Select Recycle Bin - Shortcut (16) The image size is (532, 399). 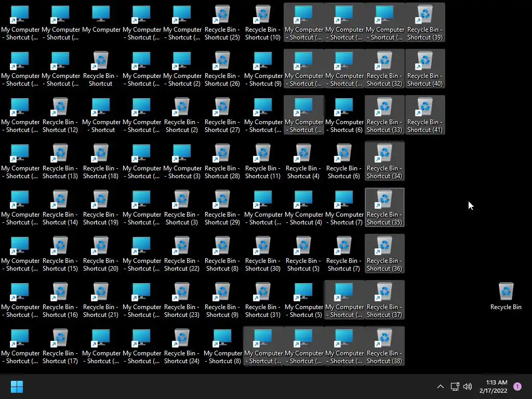pos(60,300)
